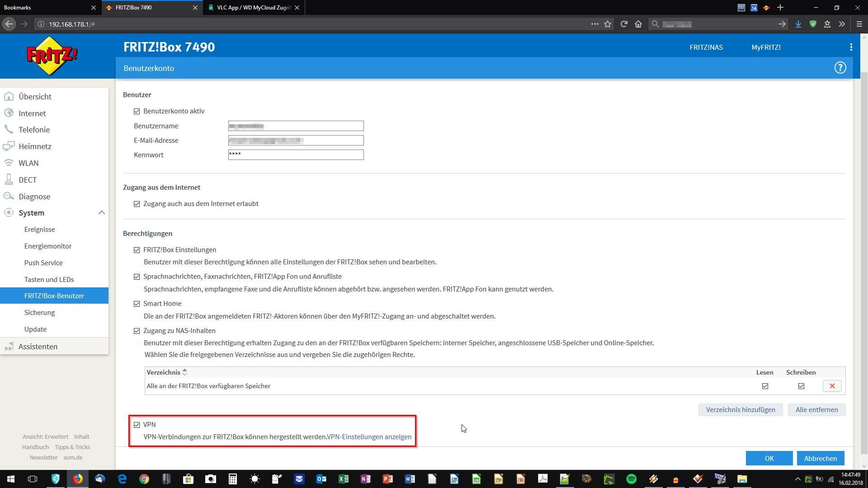Image resolution: width=868 pixels, height=488 pixels.
Task: Open Firefox hamburger menu
Action: pos(859,24)
